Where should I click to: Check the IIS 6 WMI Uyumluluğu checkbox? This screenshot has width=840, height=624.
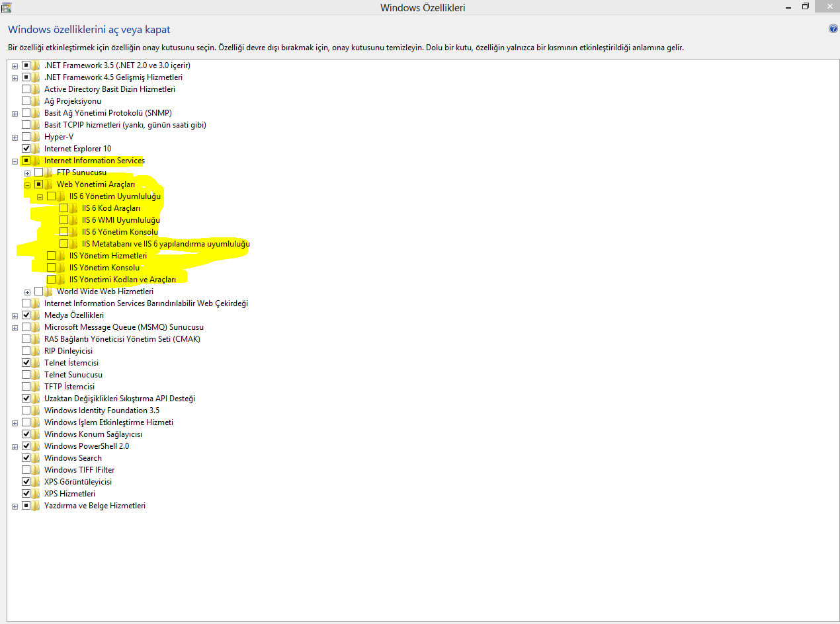click(x=64, y=220)
